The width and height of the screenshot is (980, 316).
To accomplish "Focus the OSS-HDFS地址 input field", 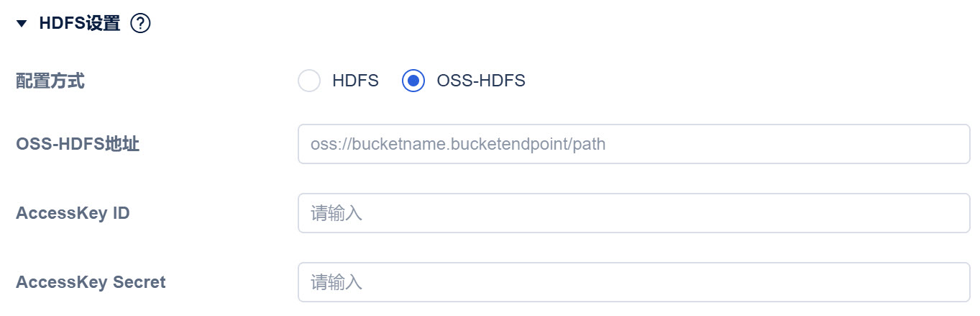I will (633, 144).
